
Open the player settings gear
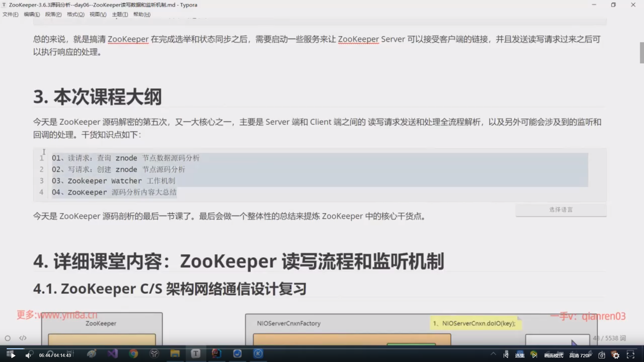click(616, 356)
